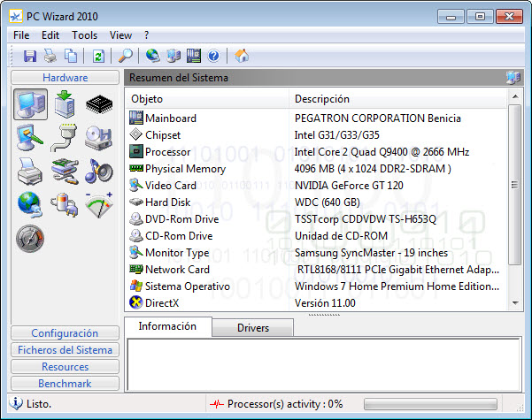Open the File menu

pyautogui.click(x=21, y=35)
